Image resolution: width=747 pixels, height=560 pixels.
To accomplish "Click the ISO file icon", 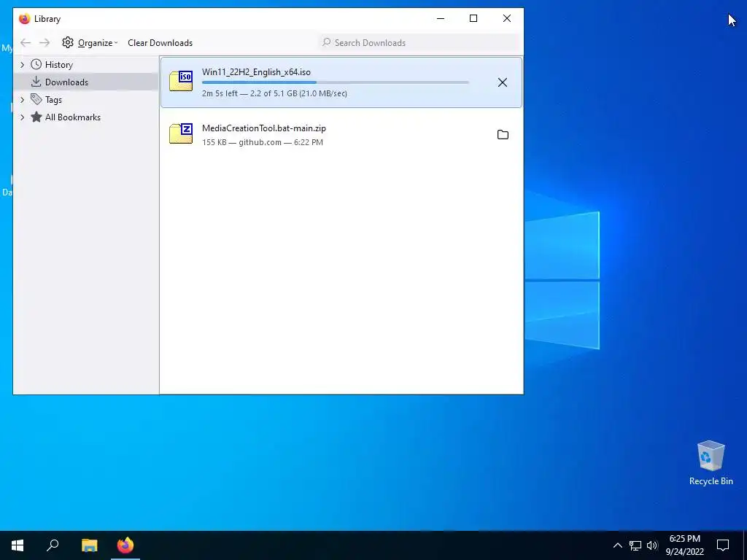I will coord(181,81).
